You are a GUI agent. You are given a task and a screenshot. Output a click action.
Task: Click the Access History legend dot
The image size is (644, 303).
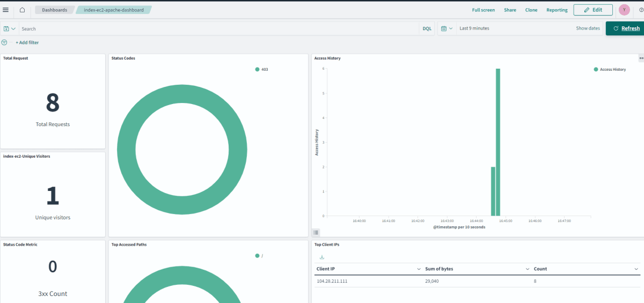pyautogui.click(x=596, y=69)
